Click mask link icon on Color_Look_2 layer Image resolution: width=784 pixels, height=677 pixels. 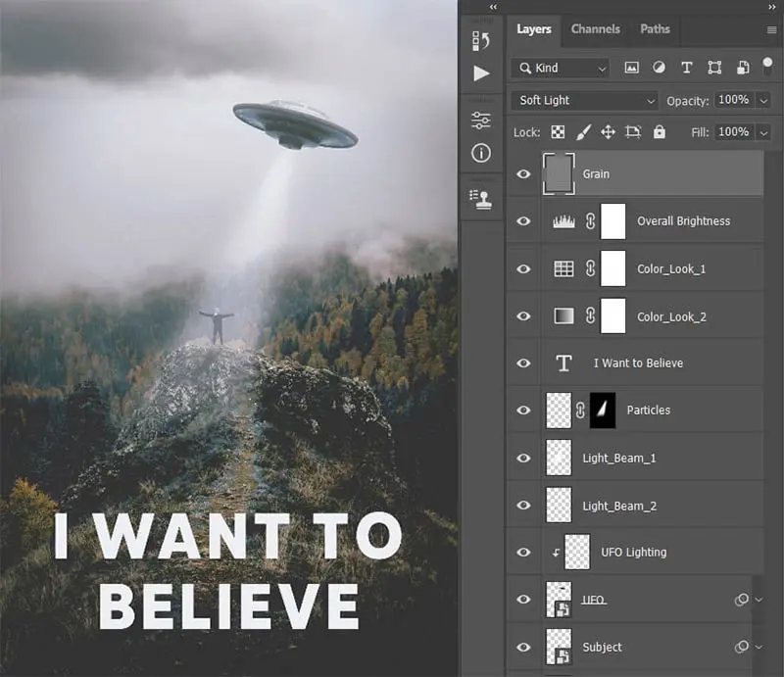(x=590, y=316)
